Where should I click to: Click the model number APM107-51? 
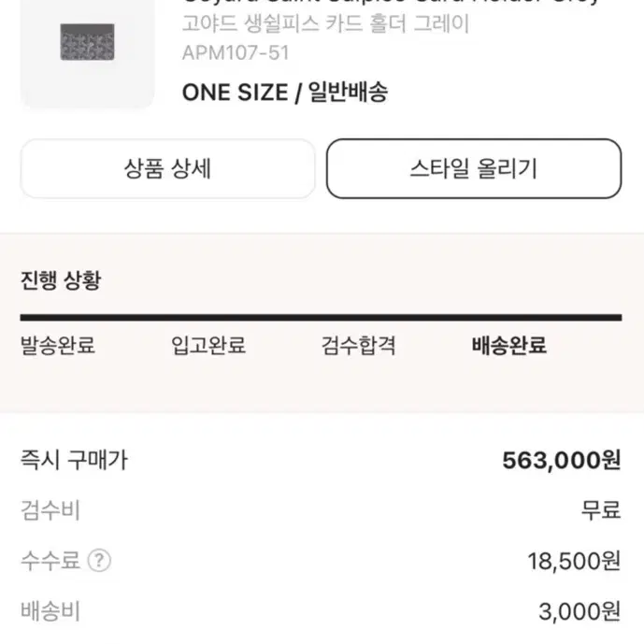click(x=236, y=53)
